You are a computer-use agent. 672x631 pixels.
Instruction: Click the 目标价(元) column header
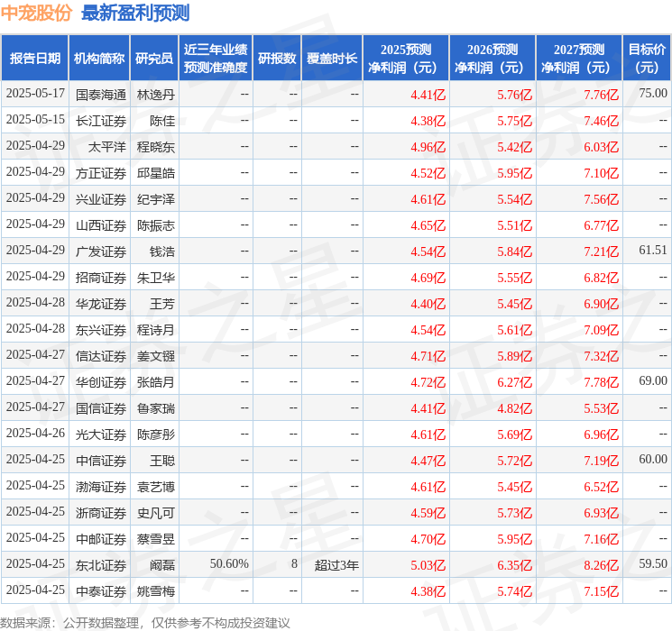[647, 58]
